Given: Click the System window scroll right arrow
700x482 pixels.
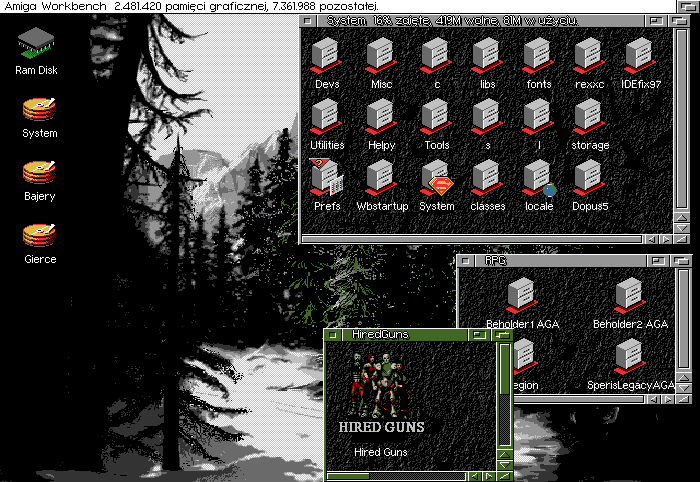Looking at the screenshot, I should (667, 239).
